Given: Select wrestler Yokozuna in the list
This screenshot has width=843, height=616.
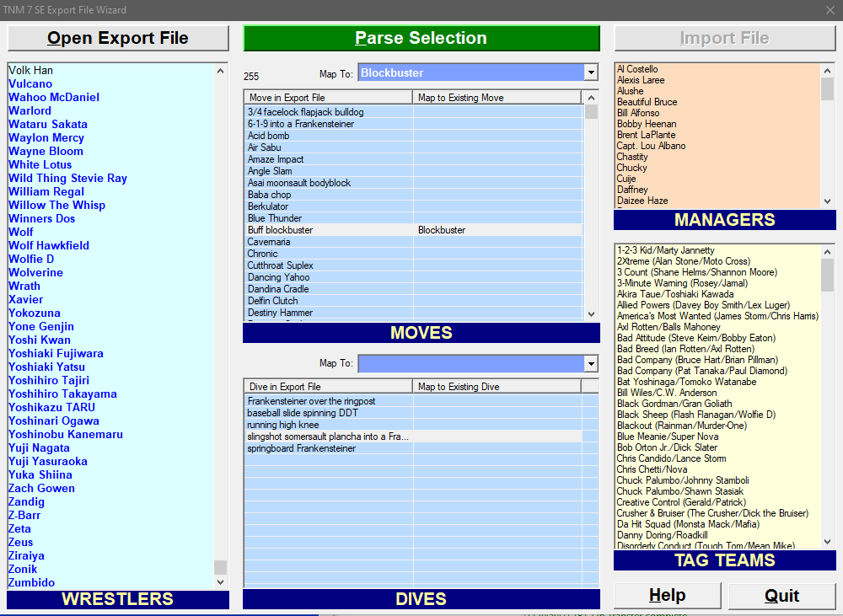Looking at the screenshot, I should (35, 313).
